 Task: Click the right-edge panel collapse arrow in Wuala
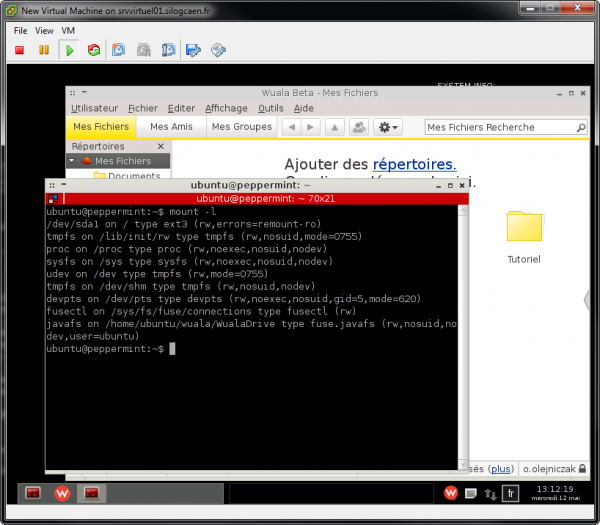tap(586, 299)
